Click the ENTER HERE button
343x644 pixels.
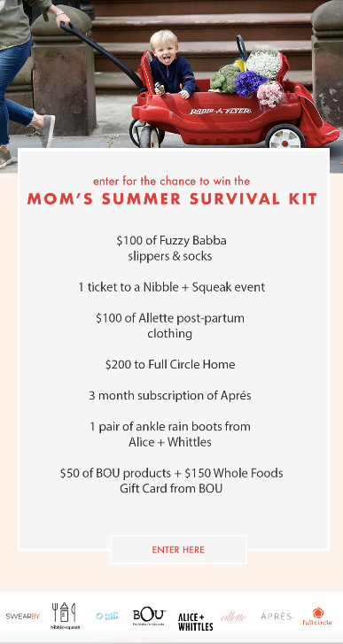tap(178, 549)
